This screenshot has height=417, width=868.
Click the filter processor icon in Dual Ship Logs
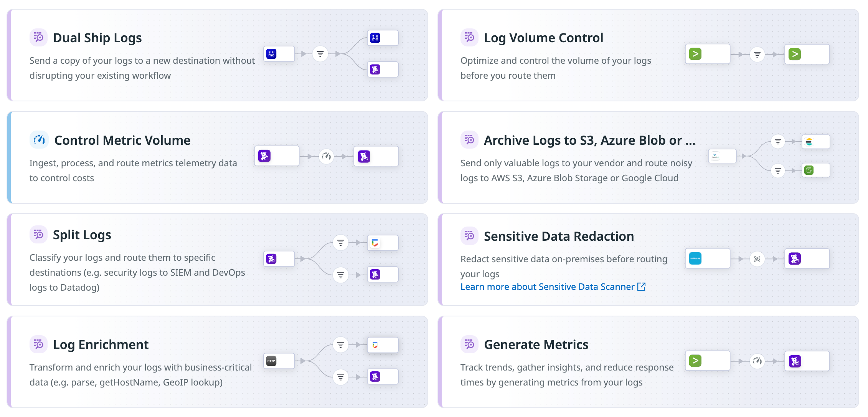(320, 54)
